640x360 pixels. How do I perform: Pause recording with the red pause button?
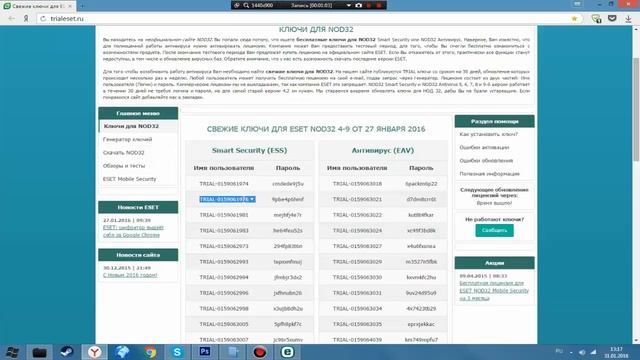point(369,5)
